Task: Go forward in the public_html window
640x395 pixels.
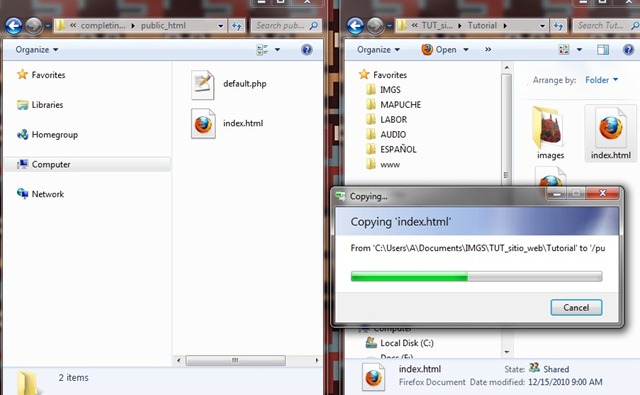Action: [33, 26]
